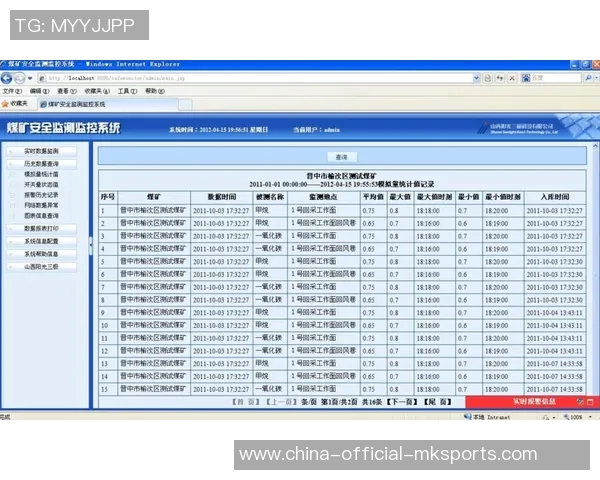Expand 数据报表打印 section
The width and height of the screenshot is (600, 480).
(x=42, y=228)
